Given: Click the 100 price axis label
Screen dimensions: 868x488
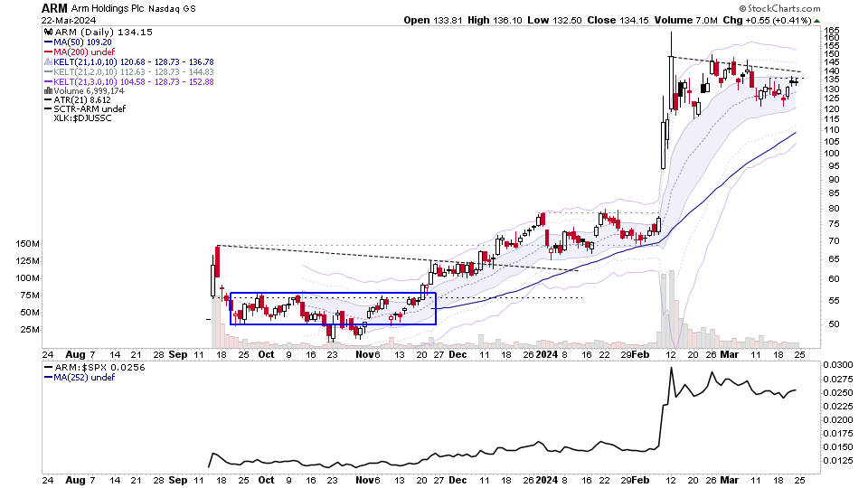Looking at the screenshot, I should click(832, 154).
